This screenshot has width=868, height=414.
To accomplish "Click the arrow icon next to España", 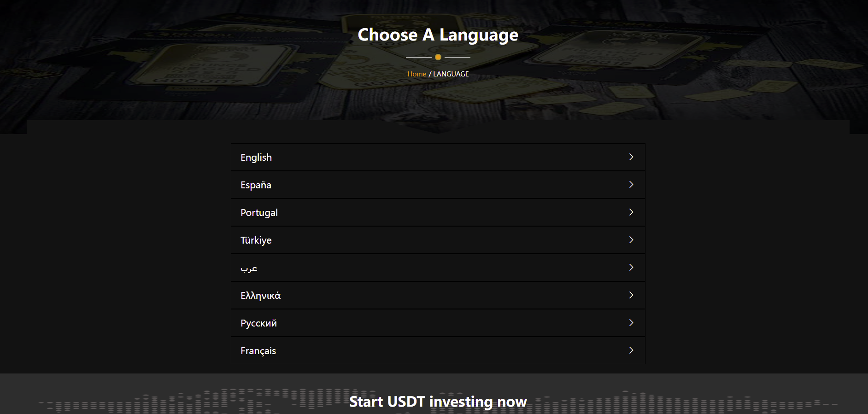I will 631,185.
